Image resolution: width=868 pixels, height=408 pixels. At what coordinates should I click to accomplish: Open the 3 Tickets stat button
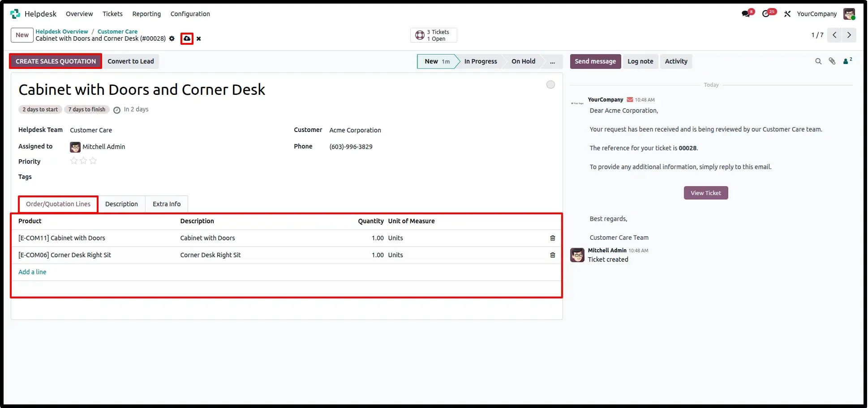coord(434,35)
